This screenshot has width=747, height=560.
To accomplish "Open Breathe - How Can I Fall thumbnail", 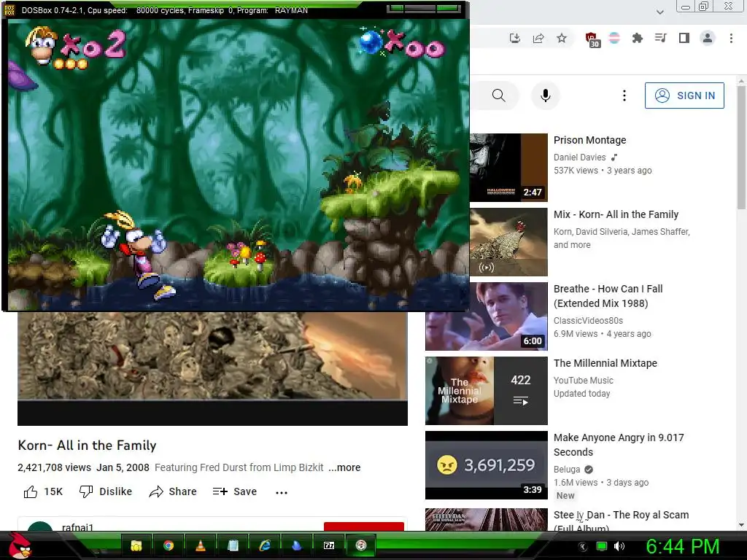I will [x=487, y=316].
